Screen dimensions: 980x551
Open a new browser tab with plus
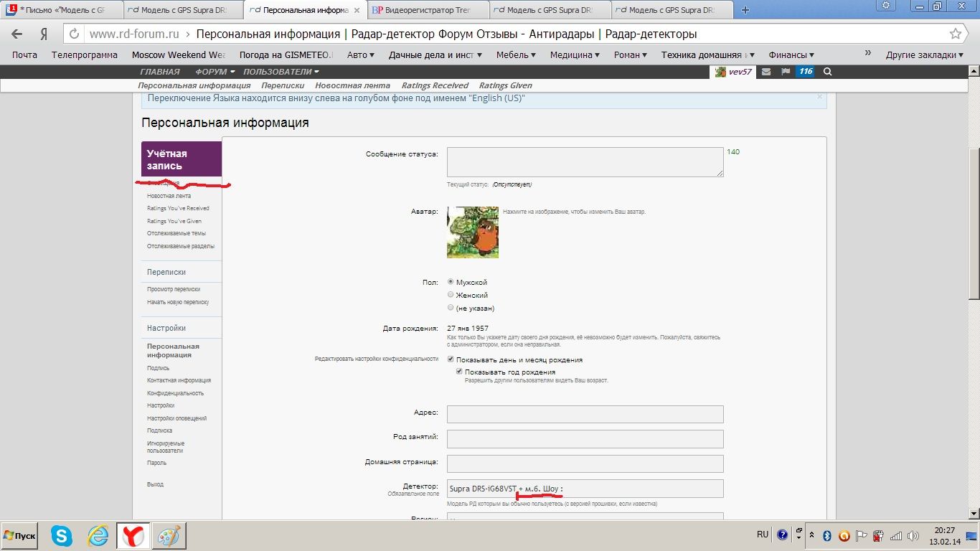(x=745, y=10)
